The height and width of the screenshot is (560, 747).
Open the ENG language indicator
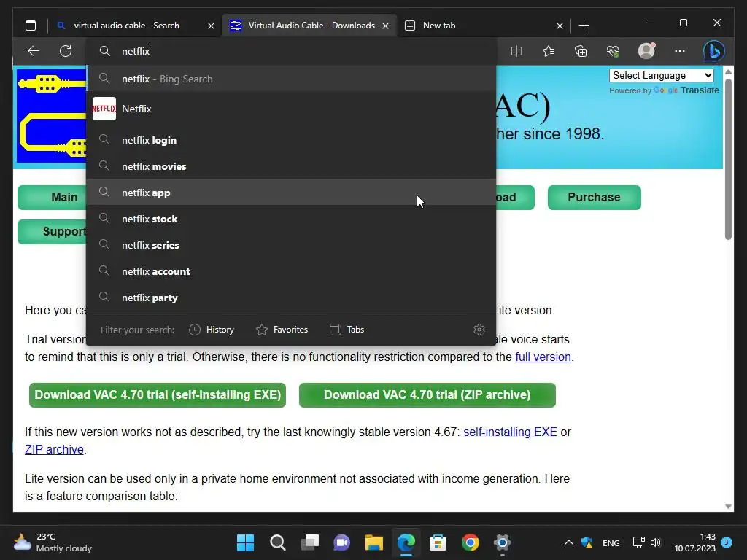(x=611, y=542)
